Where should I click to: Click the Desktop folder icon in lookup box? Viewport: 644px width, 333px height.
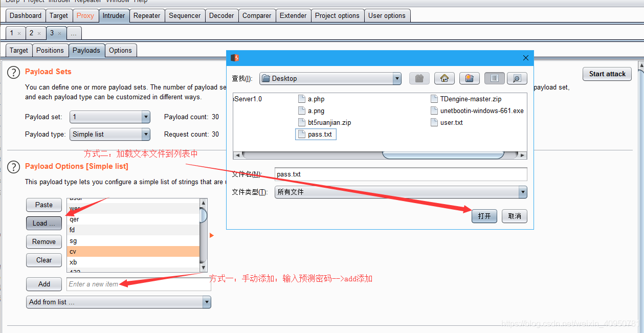pos(265,78)
